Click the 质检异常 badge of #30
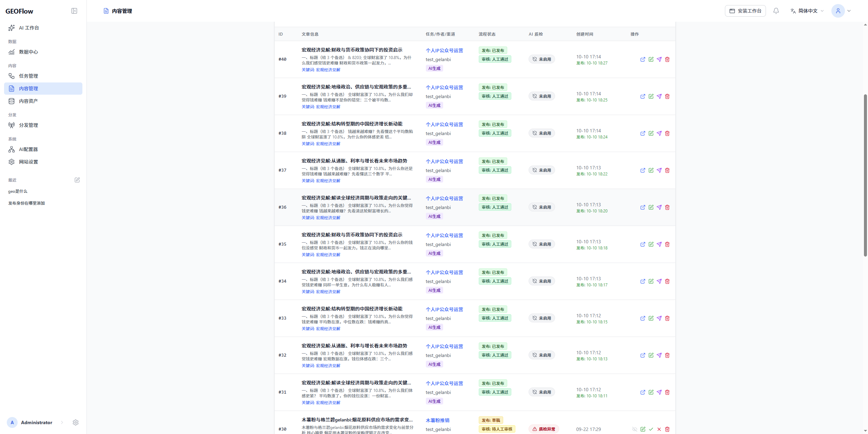 tap(544, 429)
